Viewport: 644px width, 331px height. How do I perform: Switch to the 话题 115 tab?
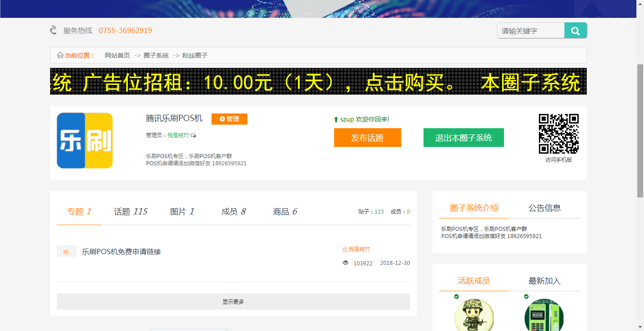point(131,212)
